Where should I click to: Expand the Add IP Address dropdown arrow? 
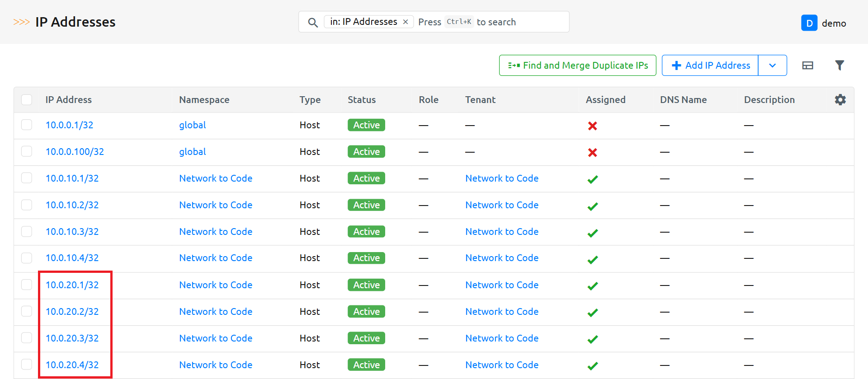(x=772, y=66)
